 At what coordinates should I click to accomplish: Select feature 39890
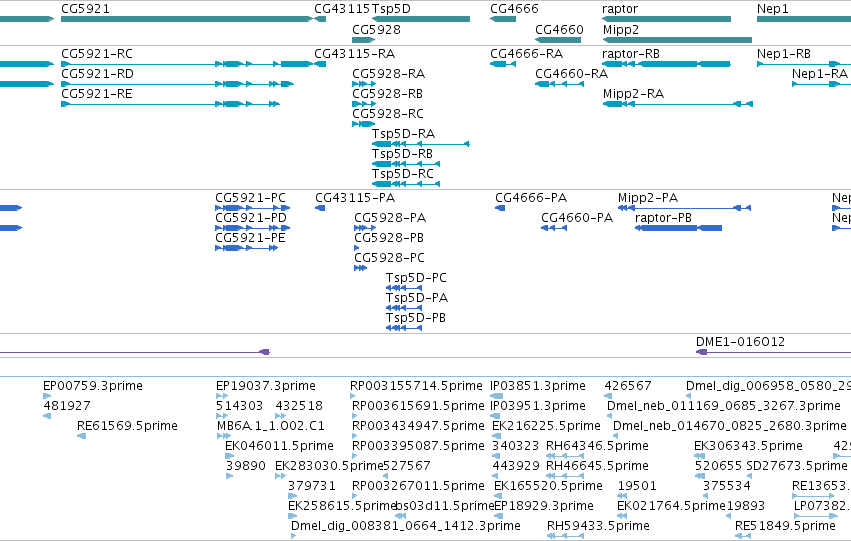[x=230, y=476]
